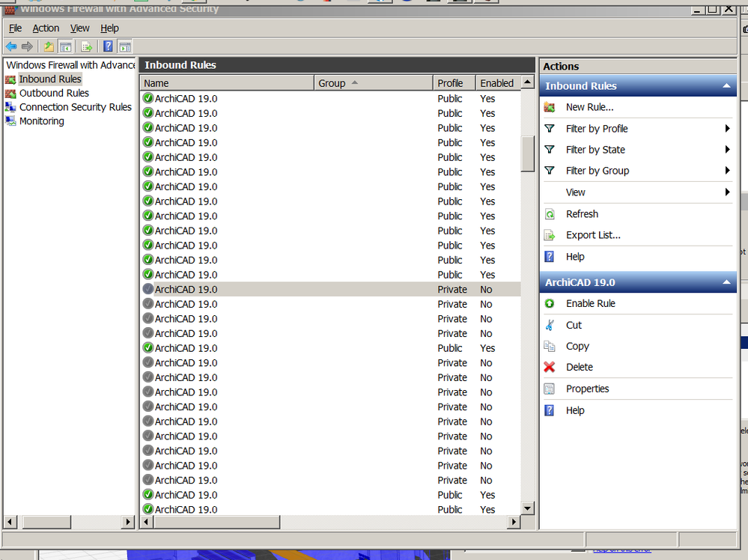748x560 pixels.
Task: Click New Rule... action
Action: coord(589,107)
